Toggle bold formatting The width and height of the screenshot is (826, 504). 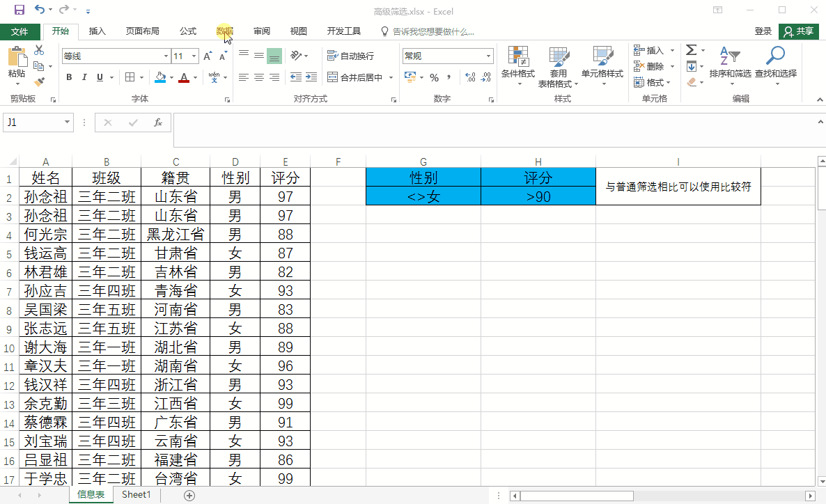click(x=69, y=77)
